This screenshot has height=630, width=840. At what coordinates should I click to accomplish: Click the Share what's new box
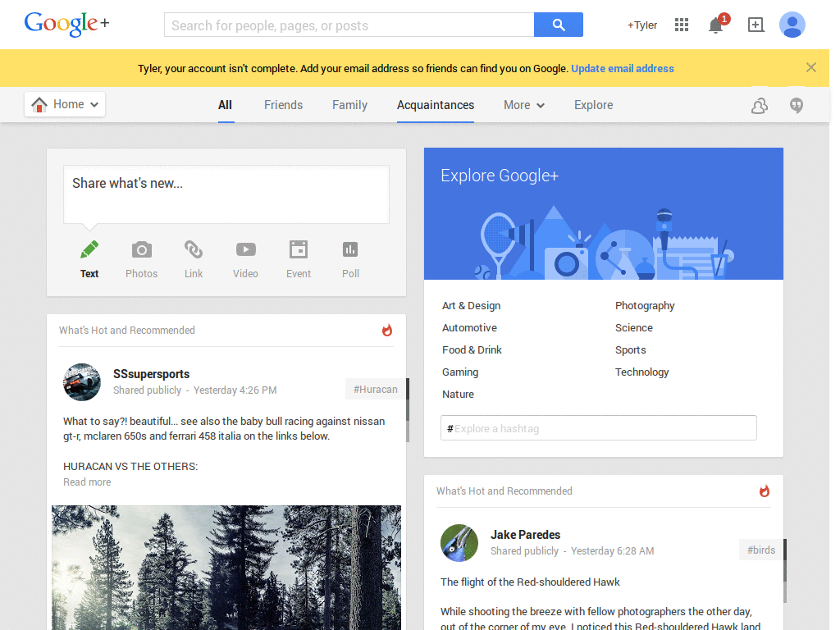point(226,194)
